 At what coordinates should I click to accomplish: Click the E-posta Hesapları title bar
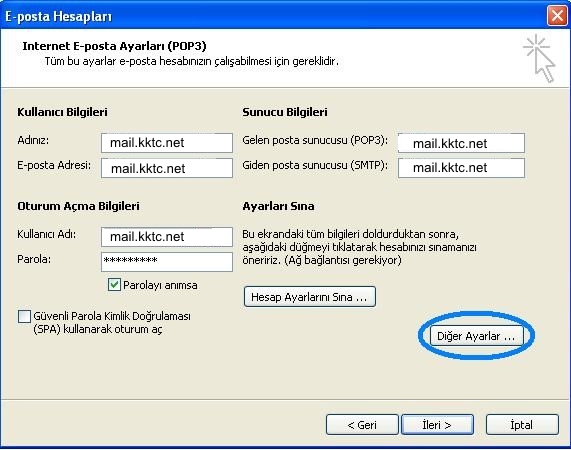pyautogui.click(x=273, y=16)
